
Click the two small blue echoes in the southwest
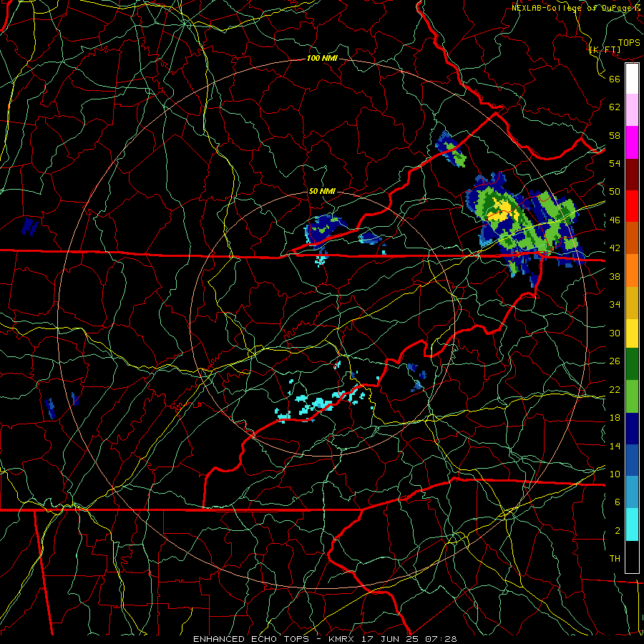(62, 406)
